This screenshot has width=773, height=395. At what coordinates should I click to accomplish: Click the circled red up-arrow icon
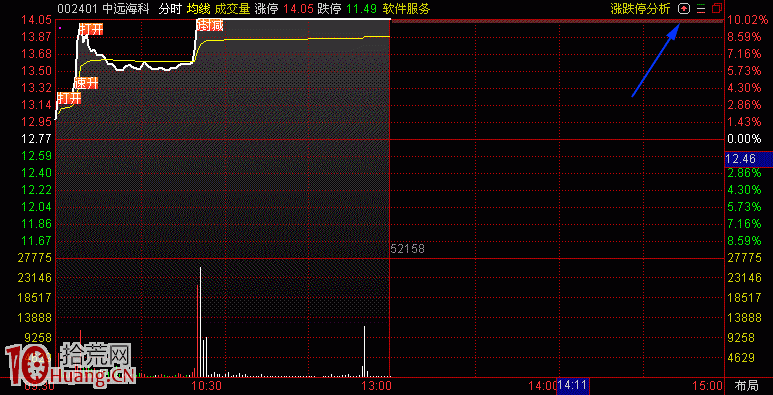coord(684,8)
